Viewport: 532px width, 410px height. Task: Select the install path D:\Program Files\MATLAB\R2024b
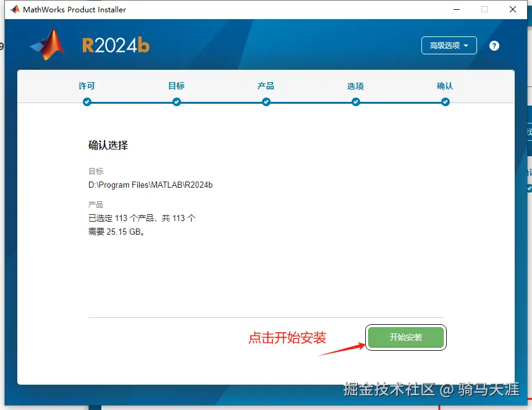[x=150, y=185]
